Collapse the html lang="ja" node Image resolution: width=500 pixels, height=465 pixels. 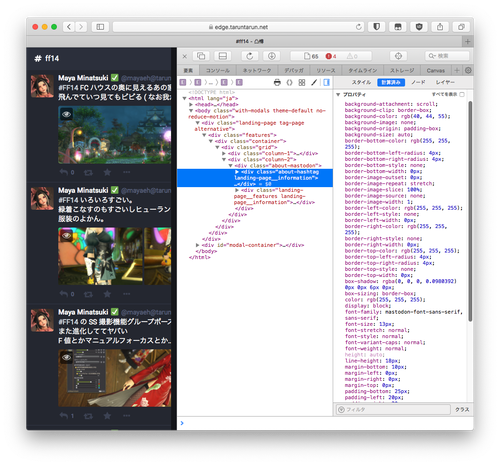[184, 98]
